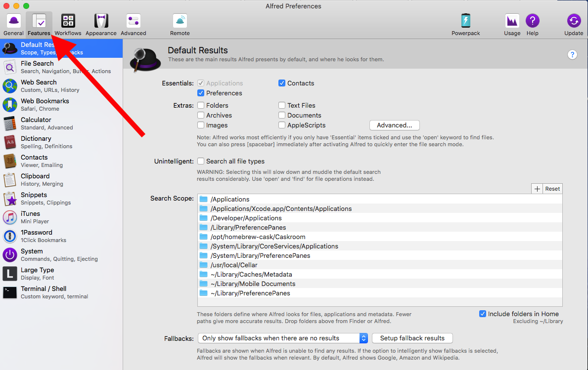This screenshot has height=370, width=588.
Task: Click the Reset search scope button
Action: [552, 189]
